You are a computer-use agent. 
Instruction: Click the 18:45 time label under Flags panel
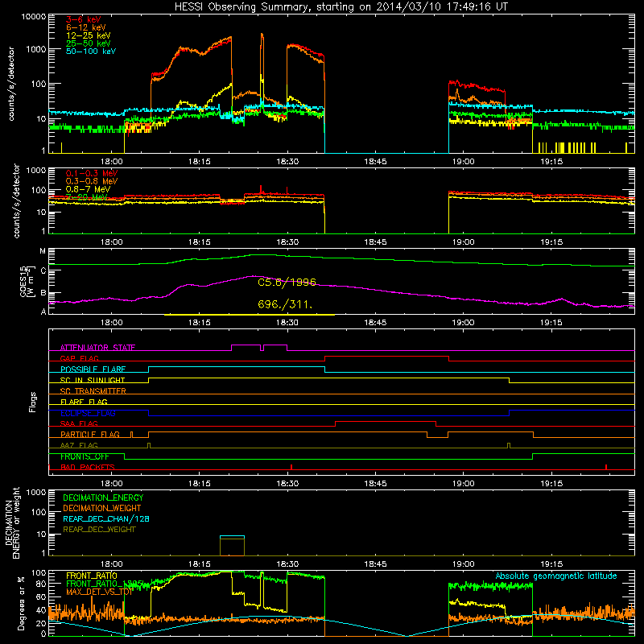point(375,484)
